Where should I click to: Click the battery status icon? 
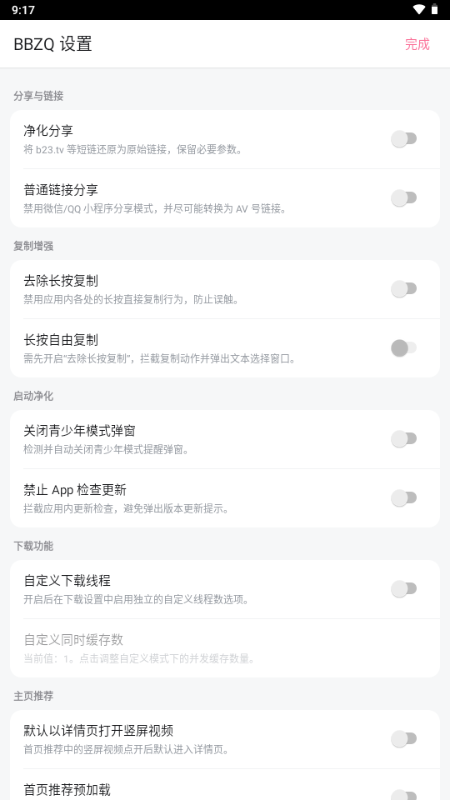click(x=435, y=10)
